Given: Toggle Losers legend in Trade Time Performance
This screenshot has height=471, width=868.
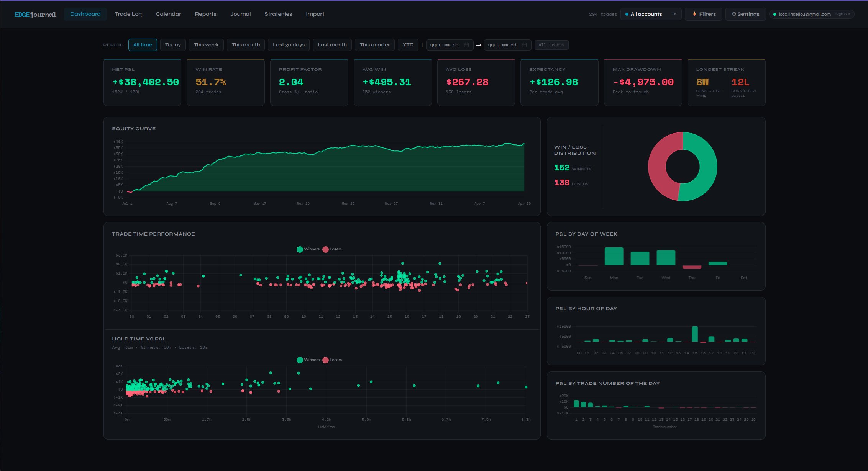Looking at the screenshot, I should 332,249.
